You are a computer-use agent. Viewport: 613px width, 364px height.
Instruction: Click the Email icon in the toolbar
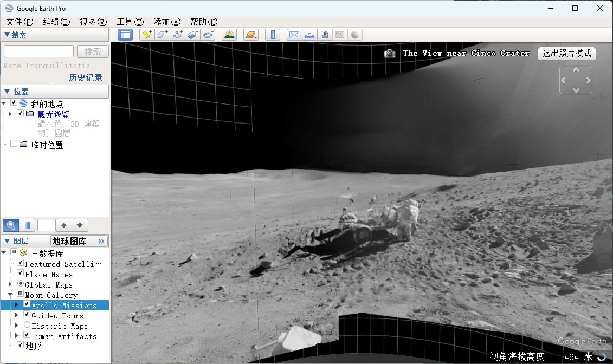[294, 34]
